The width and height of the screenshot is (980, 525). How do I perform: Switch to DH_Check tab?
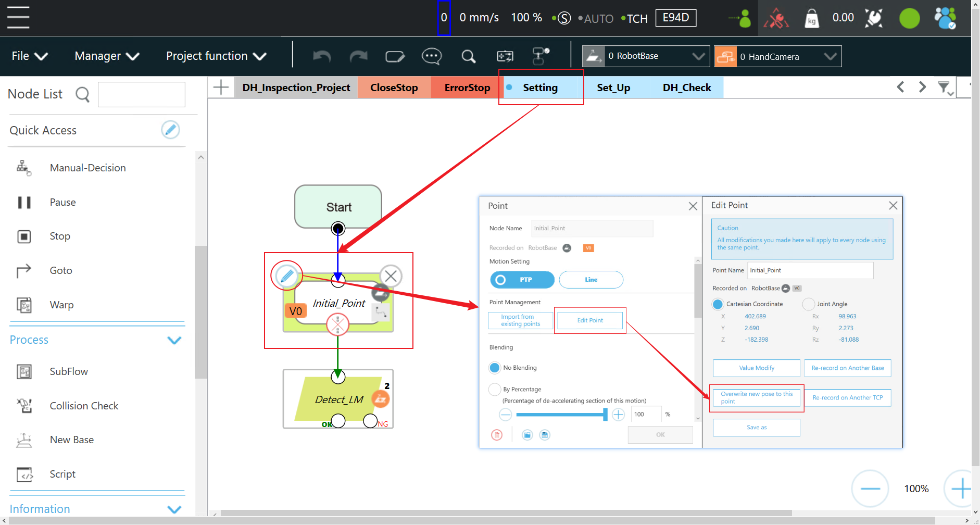(687, 87)
